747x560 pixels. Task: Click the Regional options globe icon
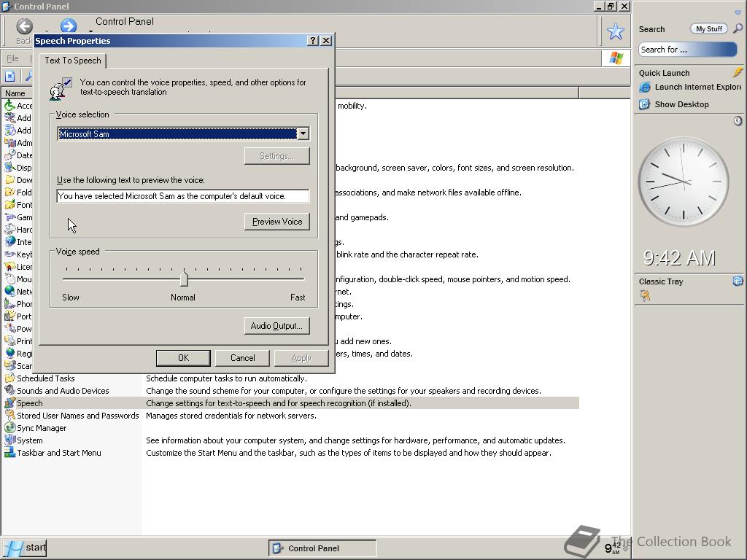[x=9, y=353]
